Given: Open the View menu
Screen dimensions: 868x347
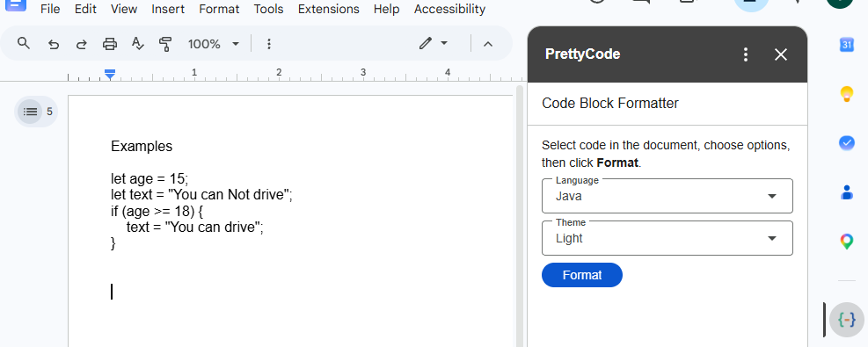Looking at the screenshot, I should (x=124, y=9).
